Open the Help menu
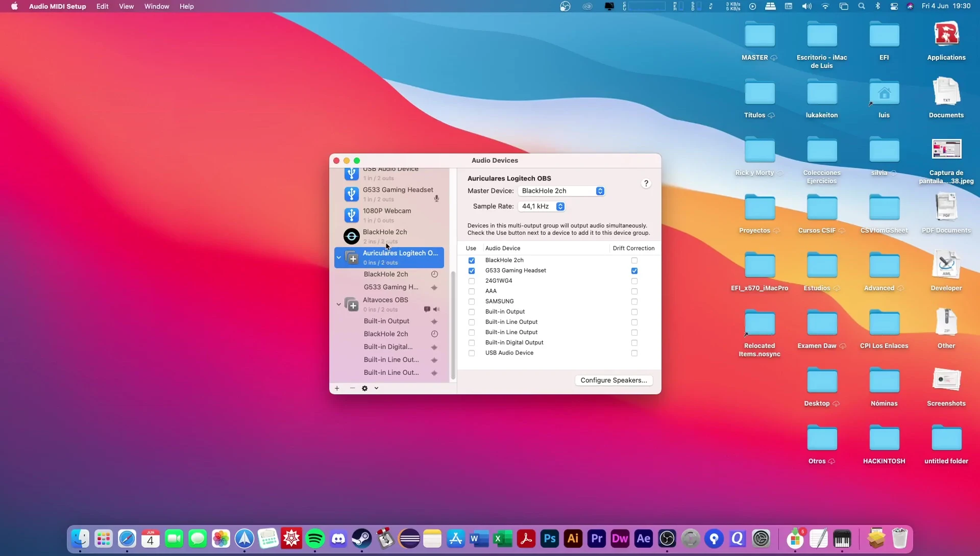The image size is (980, 556). point(186,6)
